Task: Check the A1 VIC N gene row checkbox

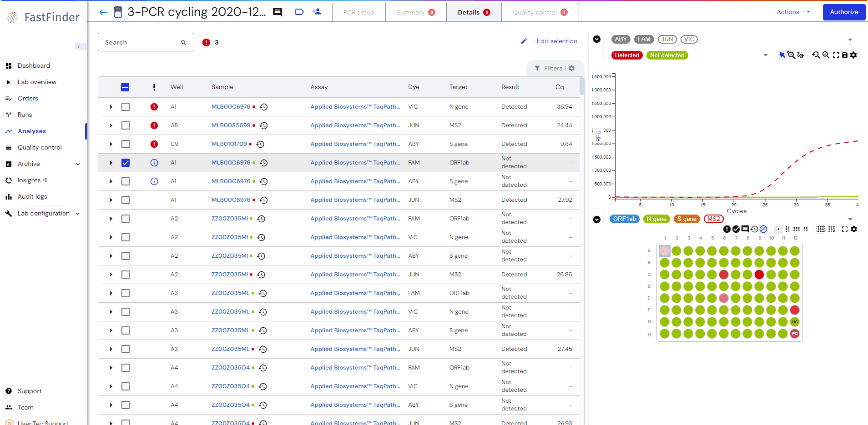Action: 126,107
